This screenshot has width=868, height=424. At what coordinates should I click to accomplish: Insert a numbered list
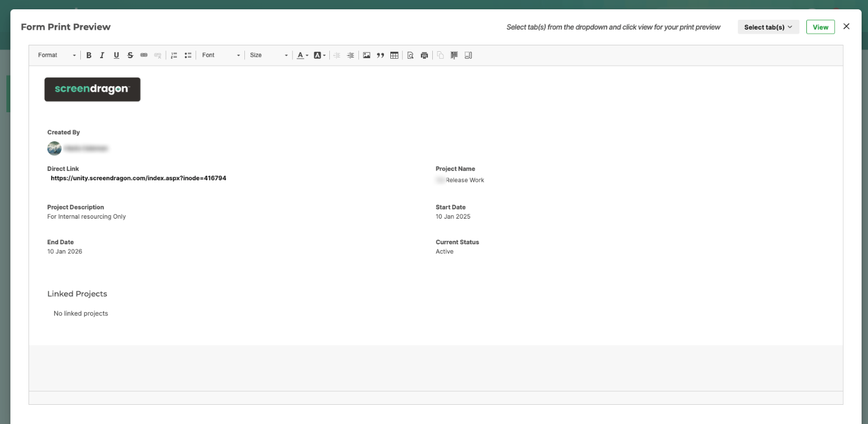174,55
